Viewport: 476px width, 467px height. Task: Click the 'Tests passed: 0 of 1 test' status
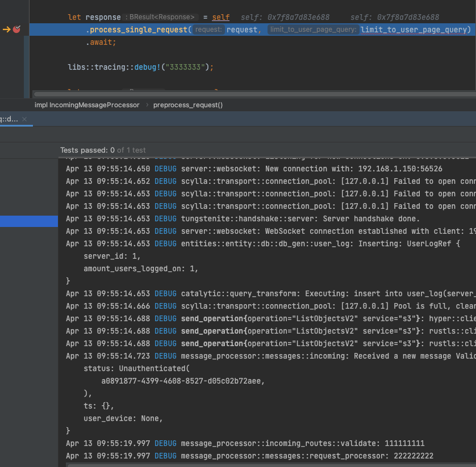[x=103, y=150]
